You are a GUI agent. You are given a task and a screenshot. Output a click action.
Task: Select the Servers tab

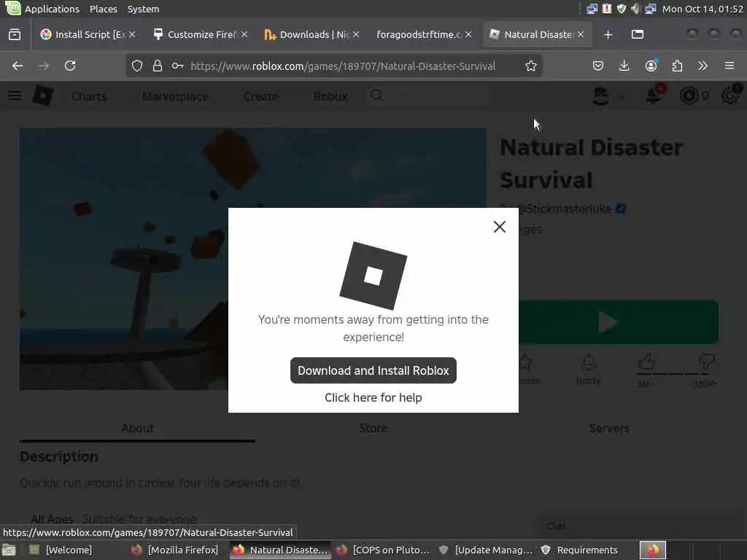coord(609,428)
